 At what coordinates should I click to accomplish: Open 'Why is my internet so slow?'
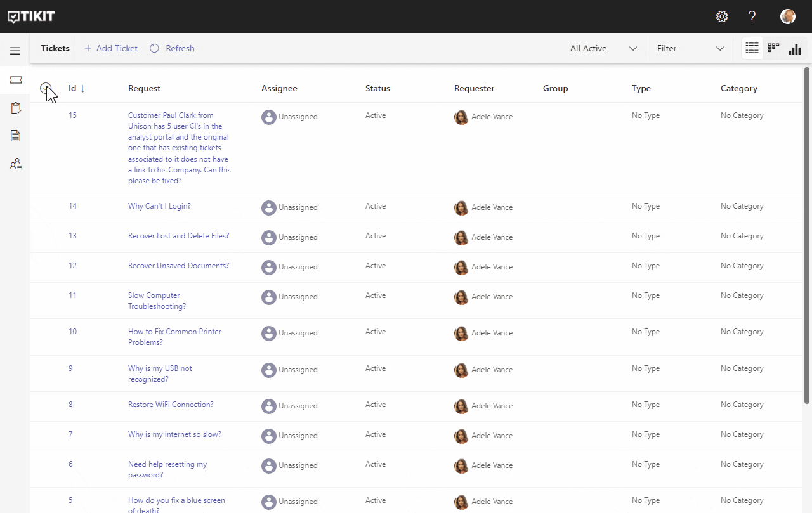point(174,434)
